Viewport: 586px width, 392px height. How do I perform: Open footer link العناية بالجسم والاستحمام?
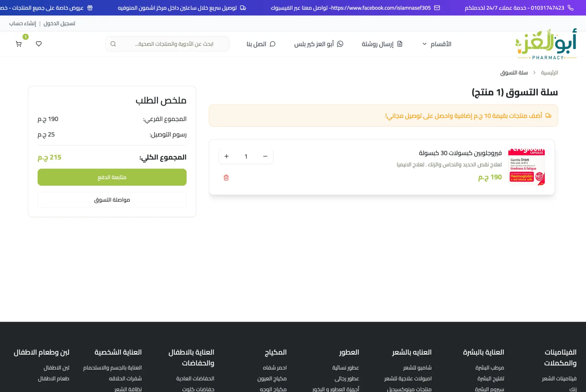(x=112, y=367)
